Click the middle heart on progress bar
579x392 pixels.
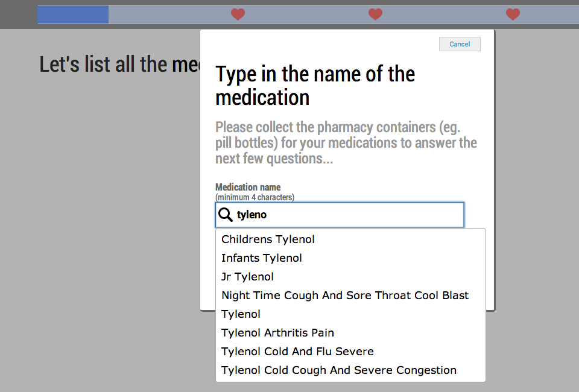pyautogui.click(x=375, y=14)
